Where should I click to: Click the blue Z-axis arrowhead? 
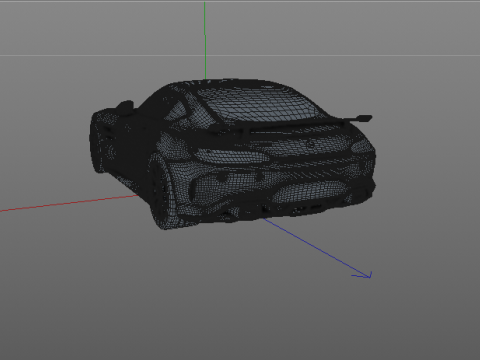[363, 275]
